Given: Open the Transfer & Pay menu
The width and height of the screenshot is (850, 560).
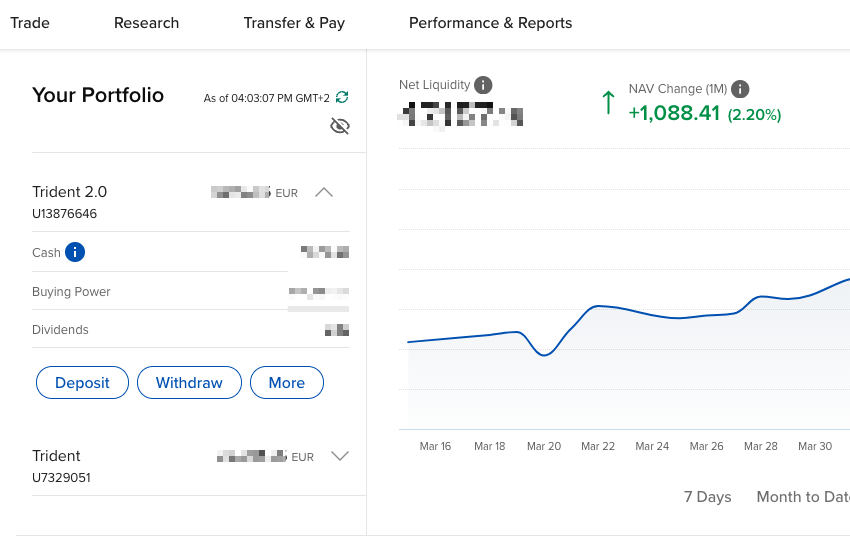Looking at the screenshot, I should (294, 23).
